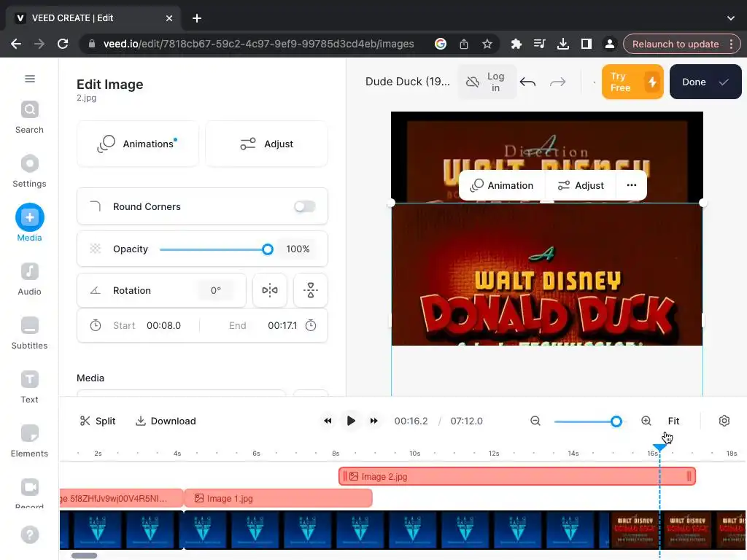Click Relaunch to update button
This screenshot has height=560, width=747.
pyautogui.click(x=682, y=44)
